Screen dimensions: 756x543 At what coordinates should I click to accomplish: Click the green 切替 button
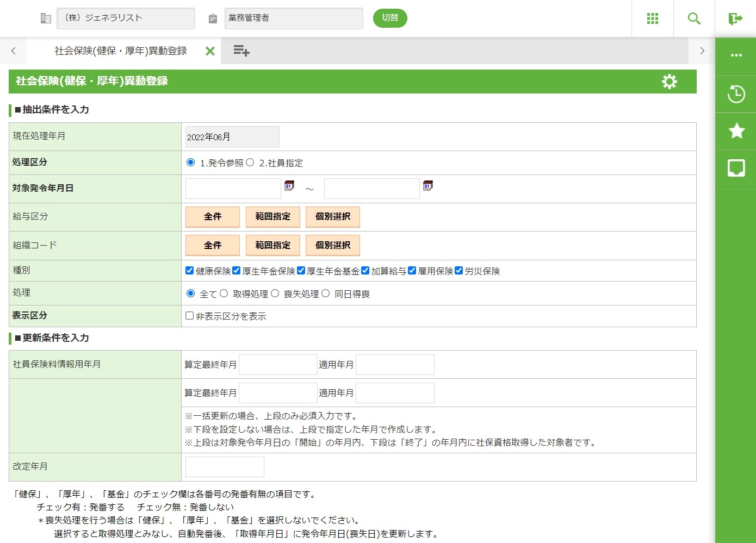click(390, 18)
